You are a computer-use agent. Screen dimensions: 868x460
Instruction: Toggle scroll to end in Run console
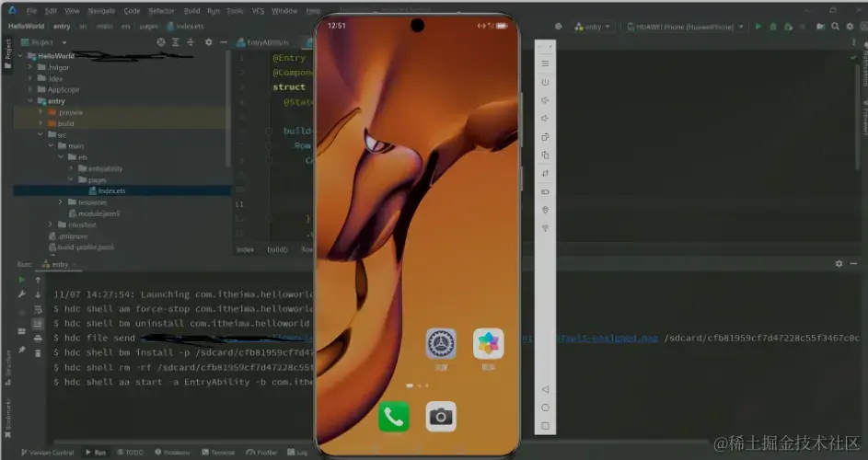coord(38,324)
